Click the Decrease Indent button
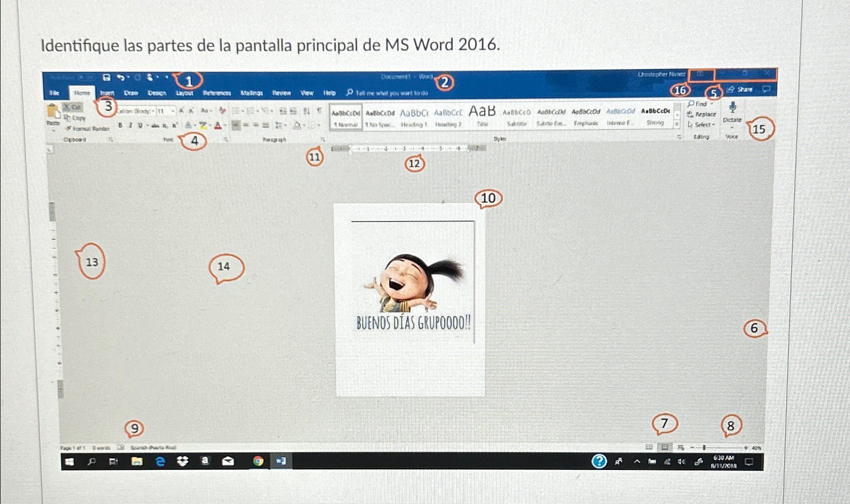The height and width of the screenshot is (504, 850). [283, 111]
